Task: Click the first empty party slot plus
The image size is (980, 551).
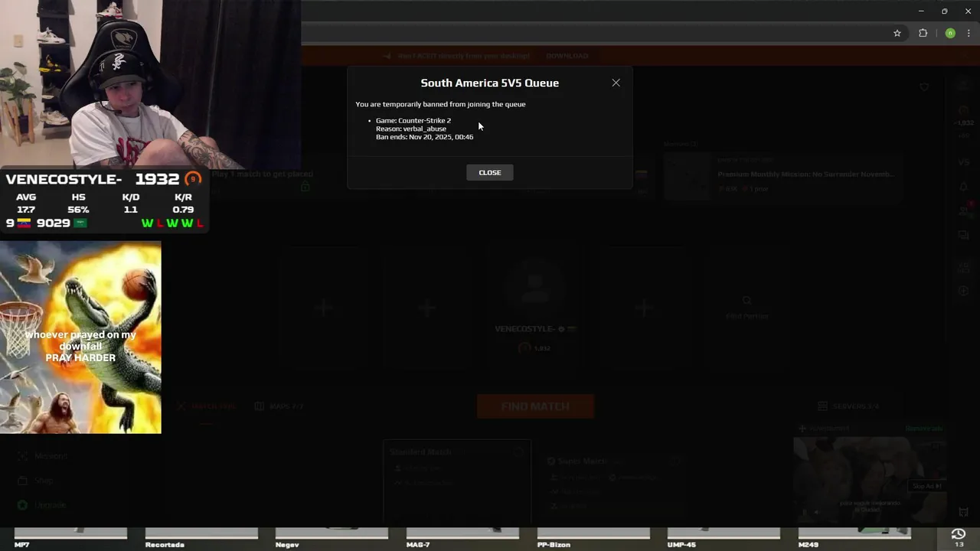Action: pyautogui.click(x=323, y=308)
